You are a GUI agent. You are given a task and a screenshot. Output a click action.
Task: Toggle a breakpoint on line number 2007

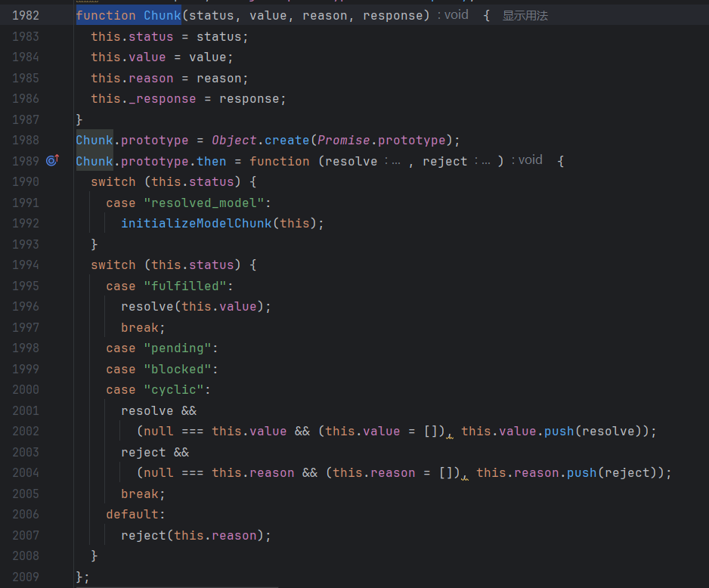25,535
